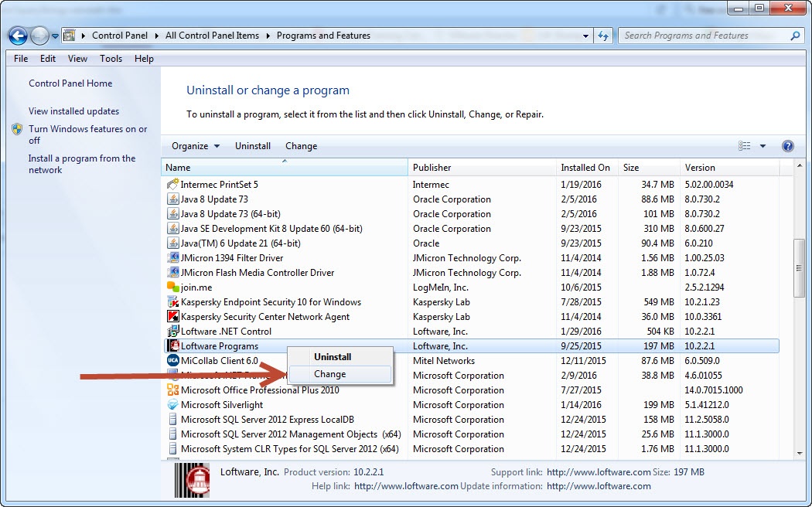Screen dimensions: 812x507
Task: Open recent pages dropdown next to Forward
Action: pyautogui.click(x=55, y=36)
